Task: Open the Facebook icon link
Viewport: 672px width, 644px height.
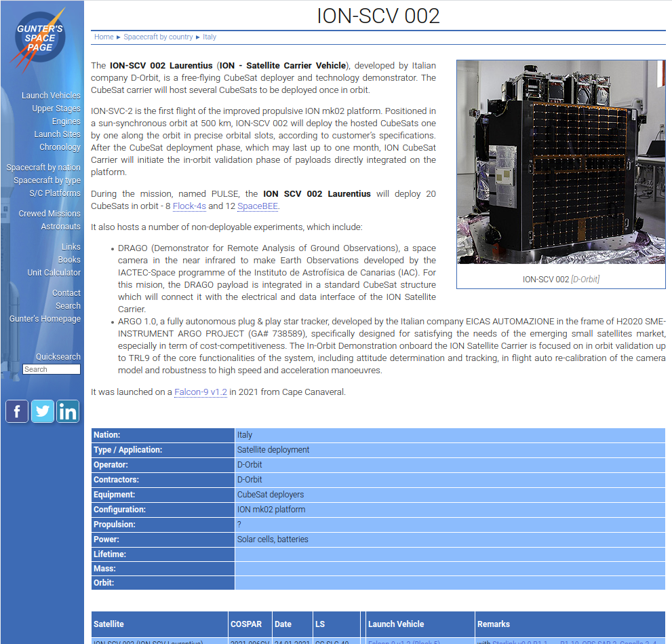Action: coord(17,411)
